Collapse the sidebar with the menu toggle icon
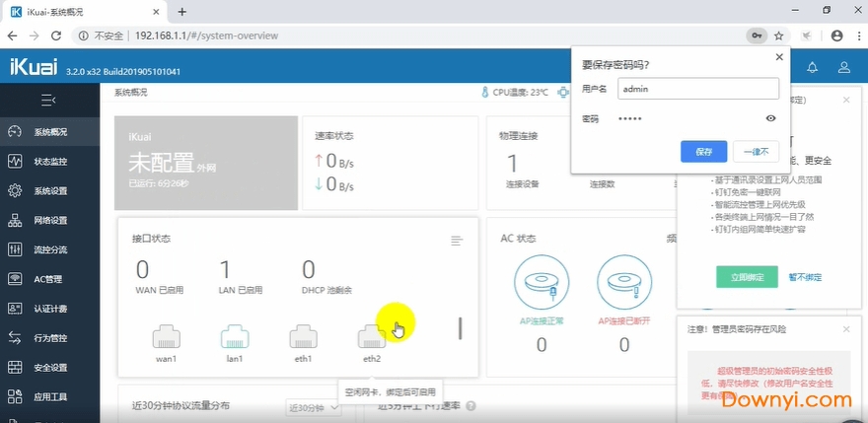The width and height of the screenshot is (868, 423). click(x=48, y=101)
